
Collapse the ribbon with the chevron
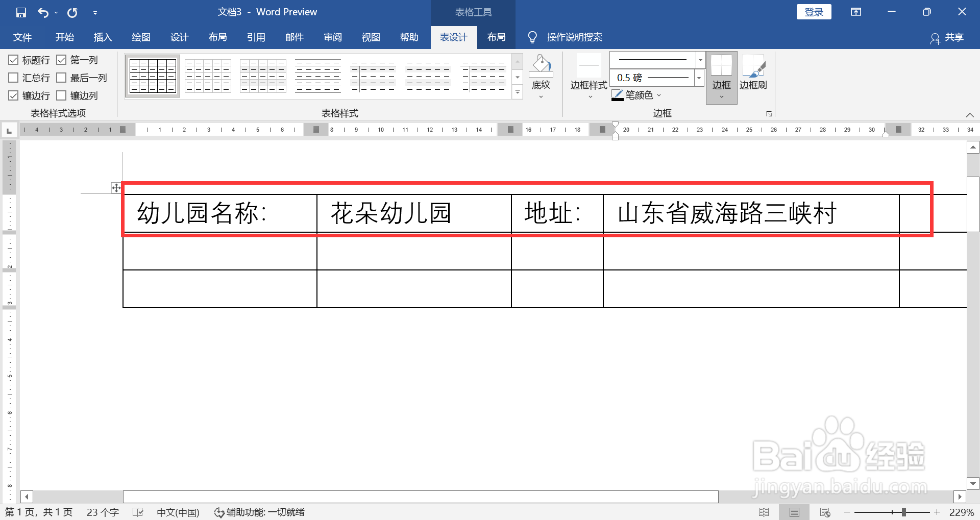pos(970,115)
